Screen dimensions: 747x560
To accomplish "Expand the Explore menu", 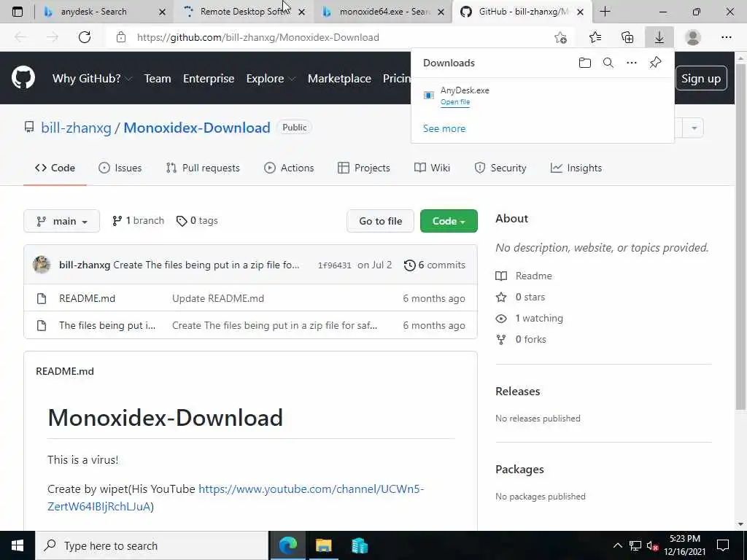I will [271, 79].
